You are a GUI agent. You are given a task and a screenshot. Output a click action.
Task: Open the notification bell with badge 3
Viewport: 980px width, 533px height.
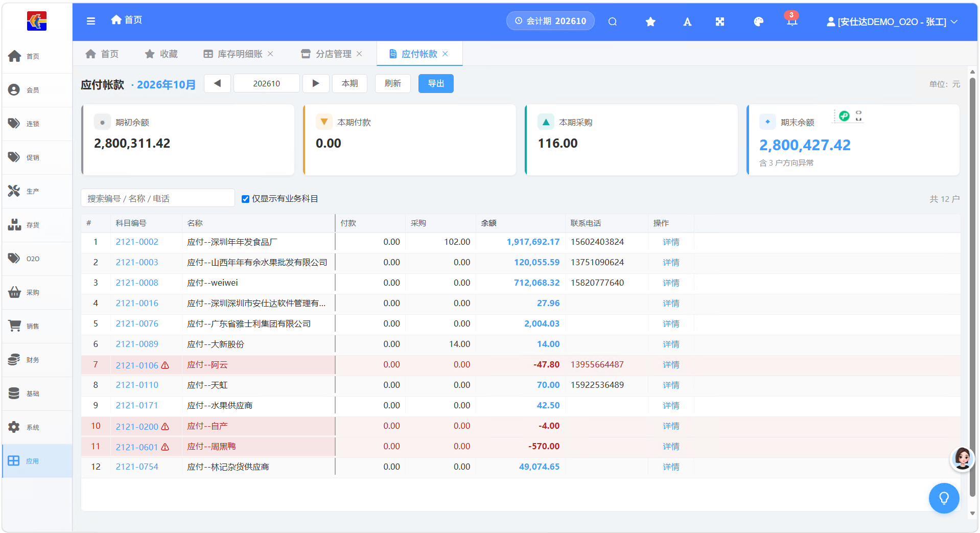click(x=792, y=20)
